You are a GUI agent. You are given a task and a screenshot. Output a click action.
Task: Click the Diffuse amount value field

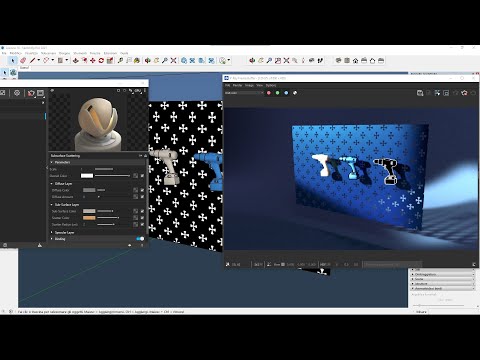(x=89, y=197)
